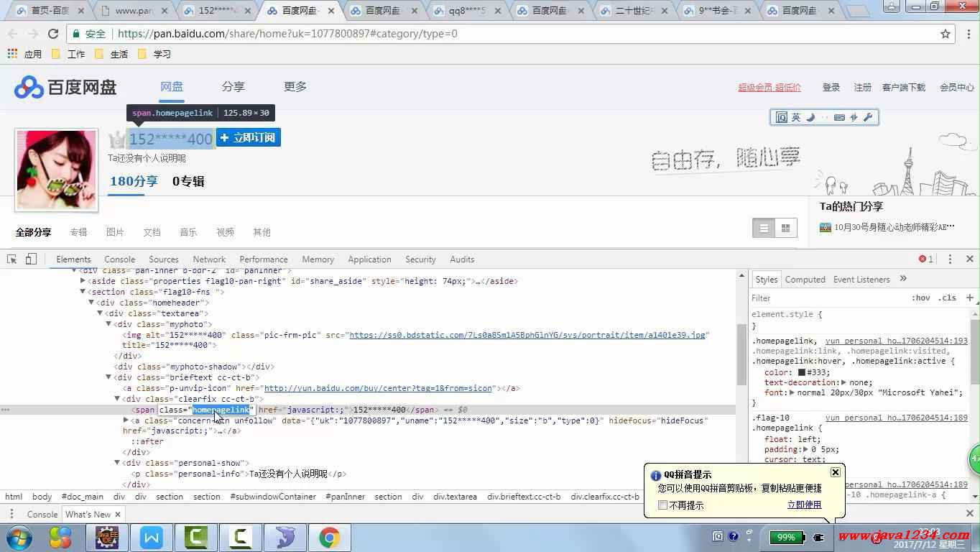Switch to grid view of shares
Screen dimensions: 980x552
(x=785, y=228)
